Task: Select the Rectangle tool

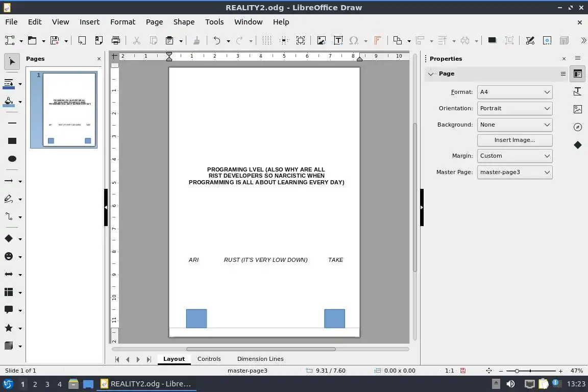Action: coord(12,141)
